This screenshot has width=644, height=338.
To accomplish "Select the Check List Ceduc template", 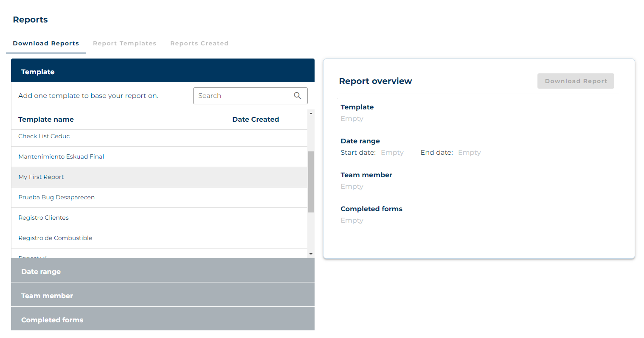I will click(44, 137).
